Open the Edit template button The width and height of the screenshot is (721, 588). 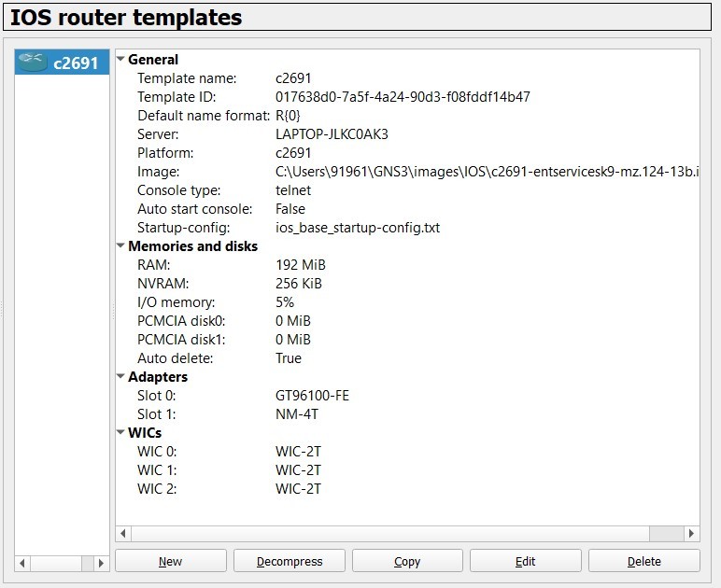coord(526,561)
